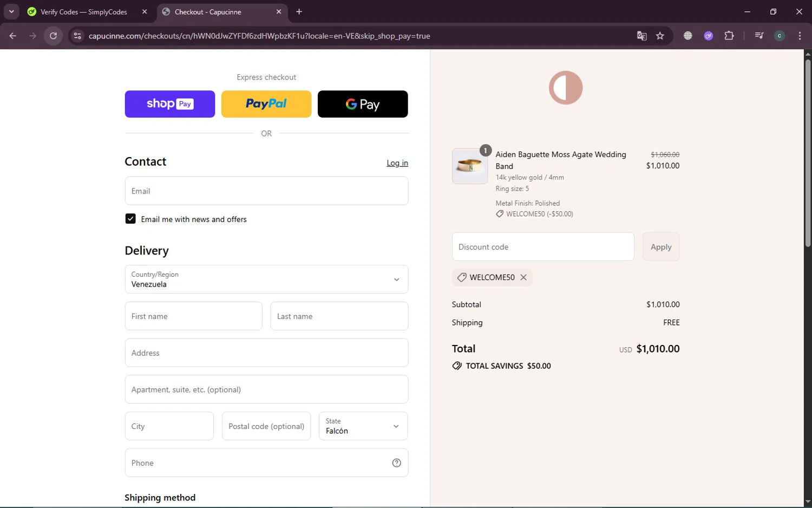Open a new browser tab
Screen dimensions: 812x508
(x=299, y=11)
